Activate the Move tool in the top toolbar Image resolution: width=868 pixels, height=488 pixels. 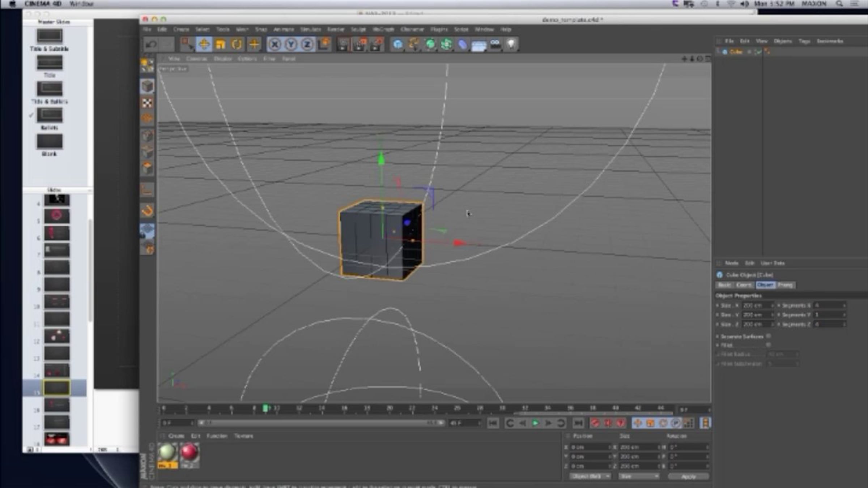(x=204, y=44)
